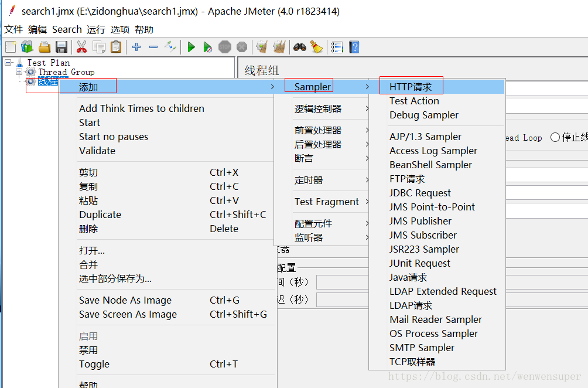
Task: Expand the 逻辑控制器 submenu
Action: pos(323,108)
